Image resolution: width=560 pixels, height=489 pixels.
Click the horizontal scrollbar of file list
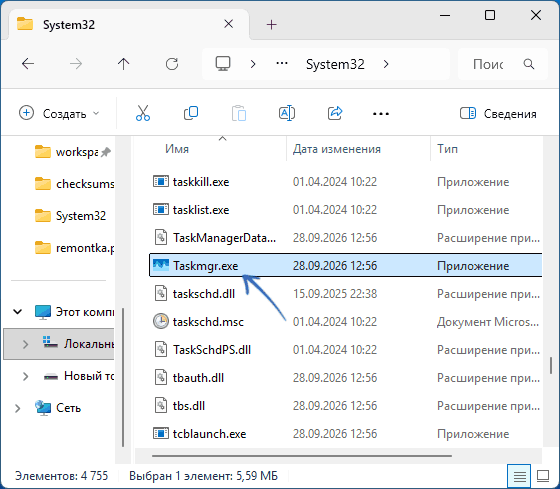pyautogui.click(x=302, y=456)
